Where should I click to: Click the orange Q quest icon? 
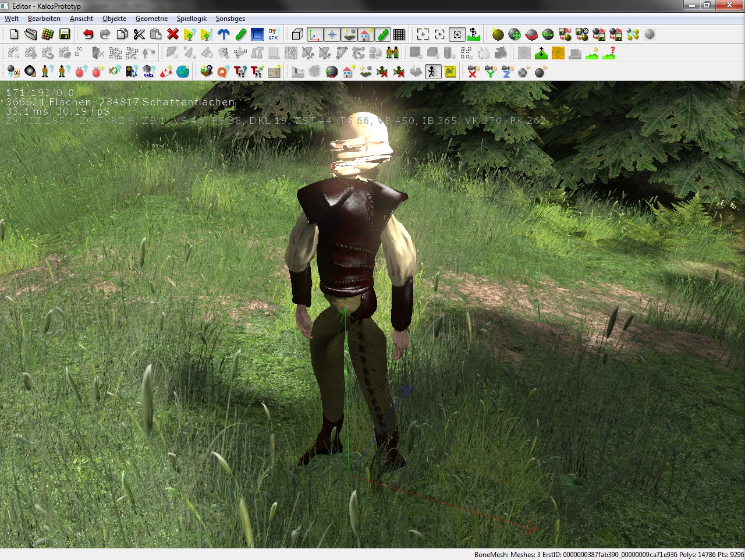(222, 72)
